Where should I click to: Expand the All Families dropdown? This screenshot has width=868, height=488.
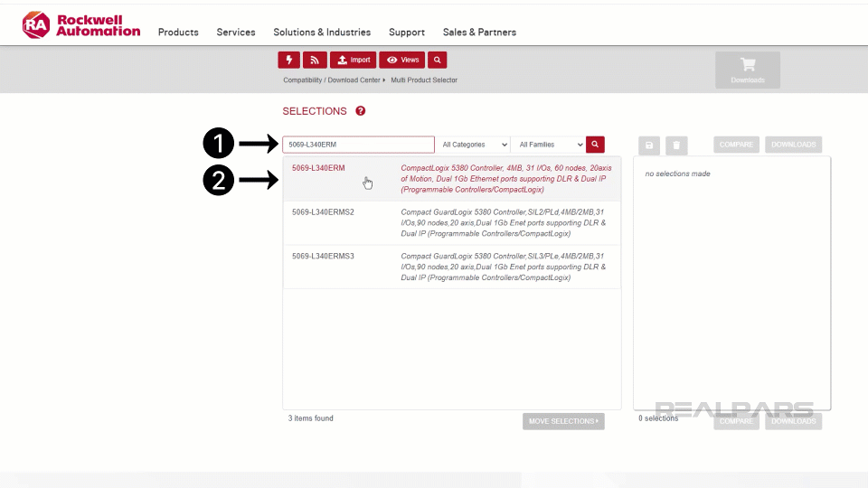pos(548,145)
